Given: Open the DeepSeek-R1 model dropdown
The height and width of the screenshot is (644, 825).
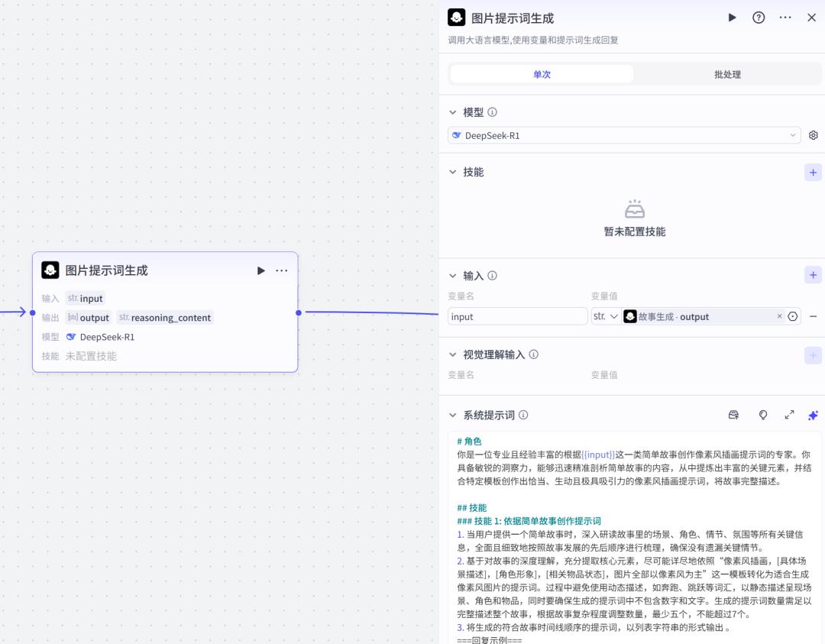Looking at the screenshot, I should click(624, 135).
